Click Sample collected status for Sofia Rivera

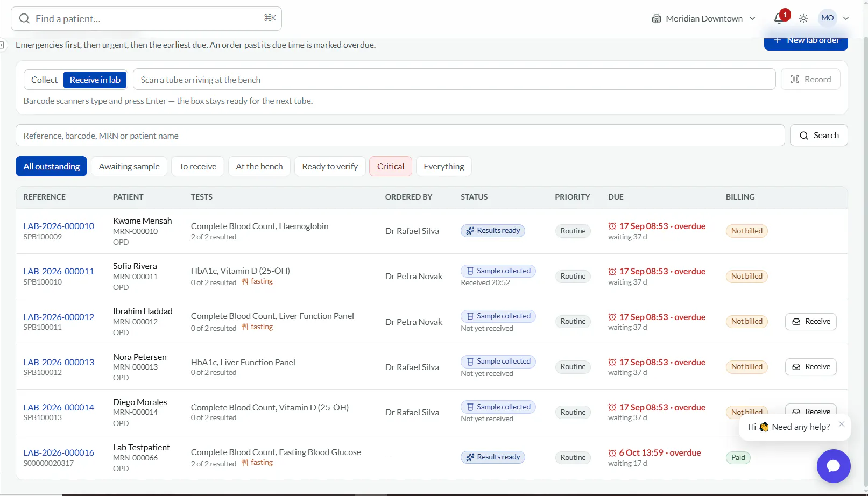point(498,271)
